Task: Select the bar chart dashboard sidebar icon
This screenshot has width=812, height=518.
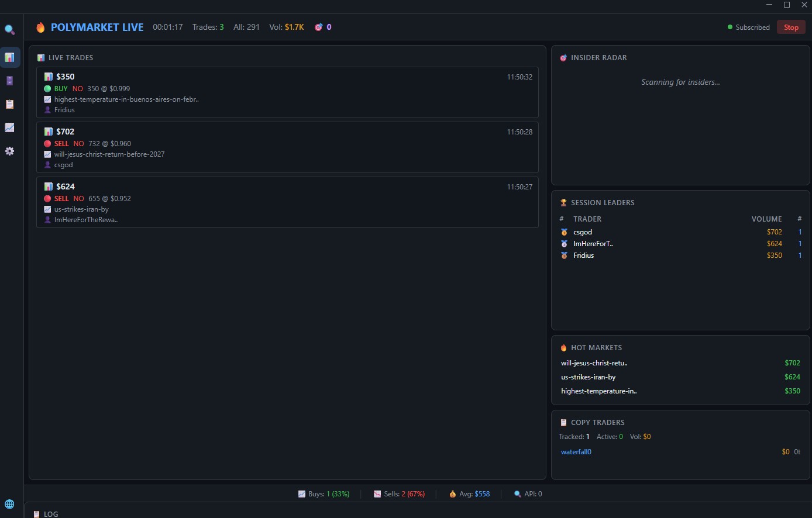Action: 10,57
